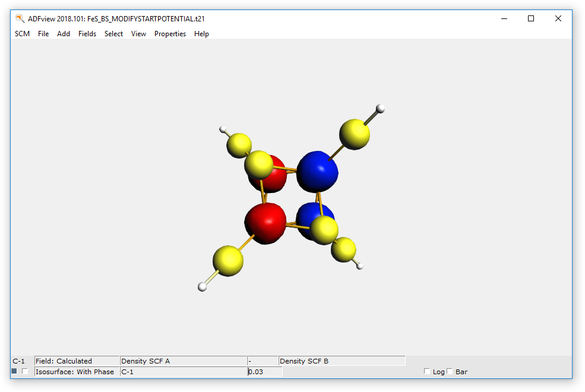585x392 pixels.
Task: Minimize the ADFview window
Action: [x=504, y=18]
